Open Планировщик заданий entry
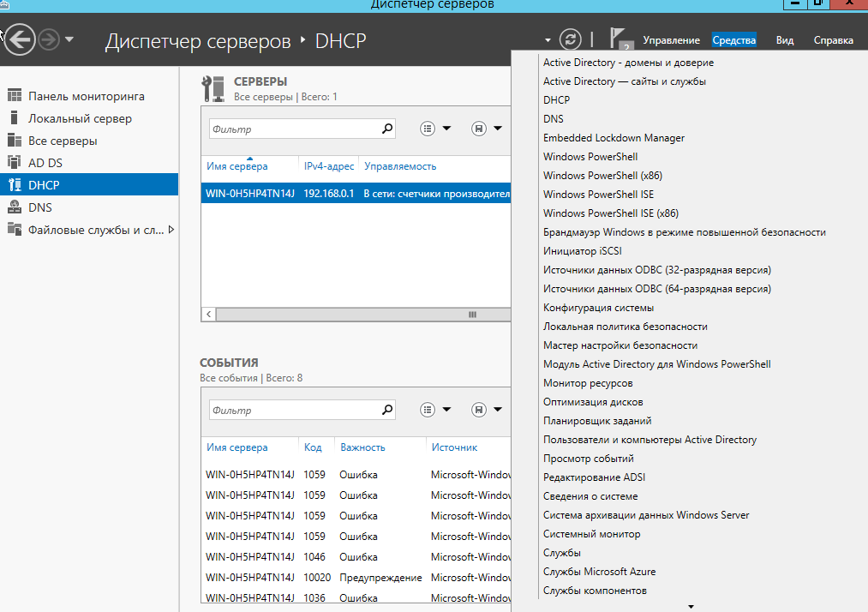Screen dimensions: 868x612 point(597,421)
